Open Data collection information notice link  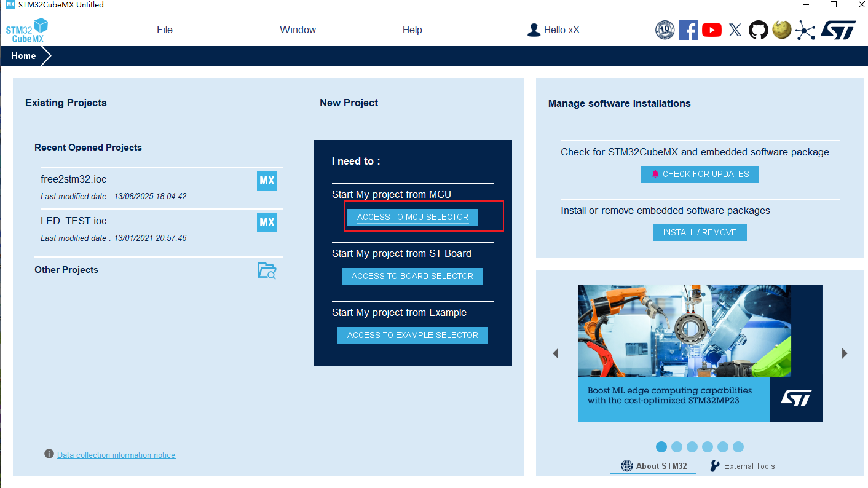tap(116, 455)
